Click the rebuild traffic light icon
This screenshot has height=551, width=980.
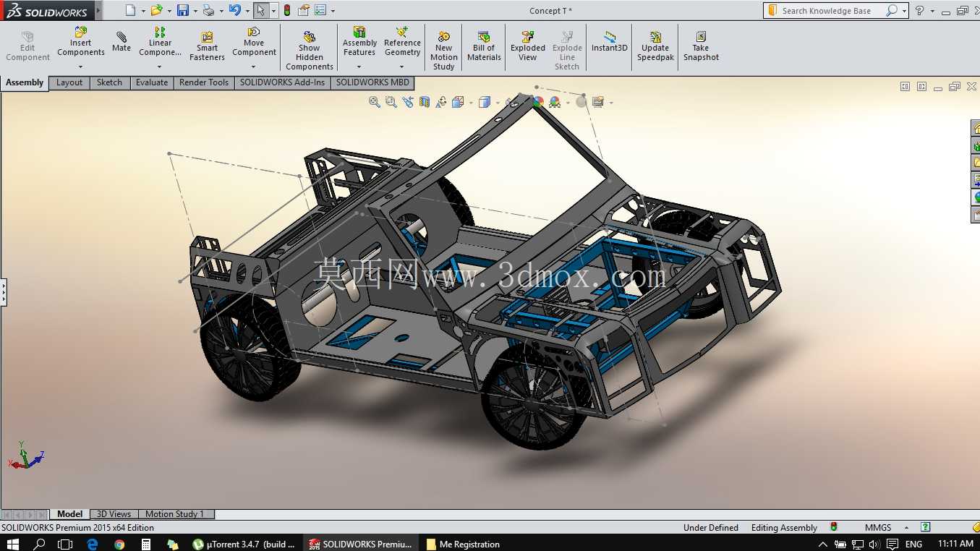point(287,10)
